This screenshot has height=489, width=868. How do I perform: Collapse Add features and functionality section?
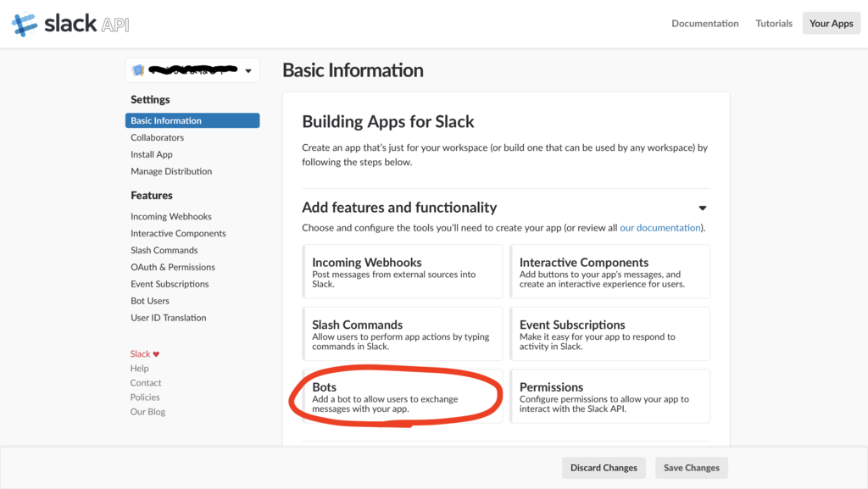click(x=702, y=208)
